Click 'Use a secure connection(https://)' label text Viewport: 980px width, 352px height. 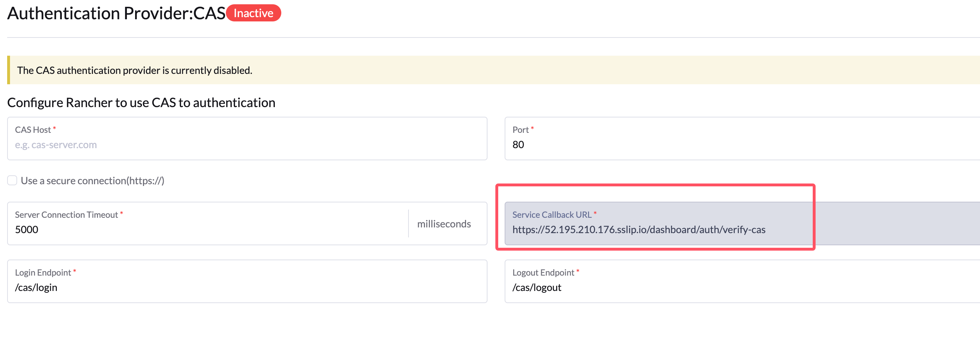(x=93, y=181)
